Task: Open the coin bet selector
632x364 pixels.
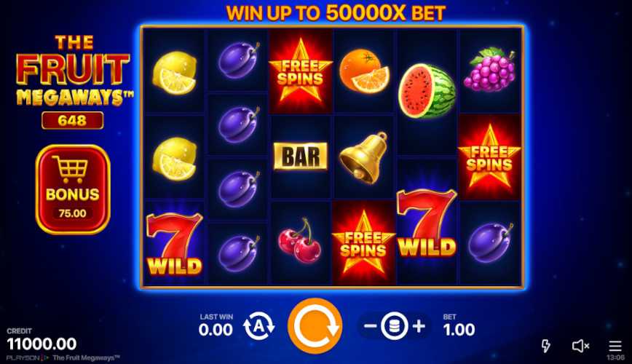Action: pos(394,325)
